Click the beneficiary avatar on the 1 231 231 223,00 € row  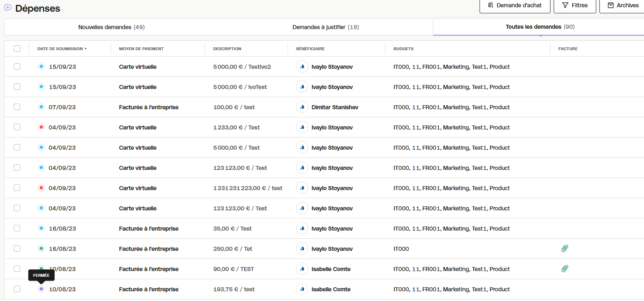302,188
